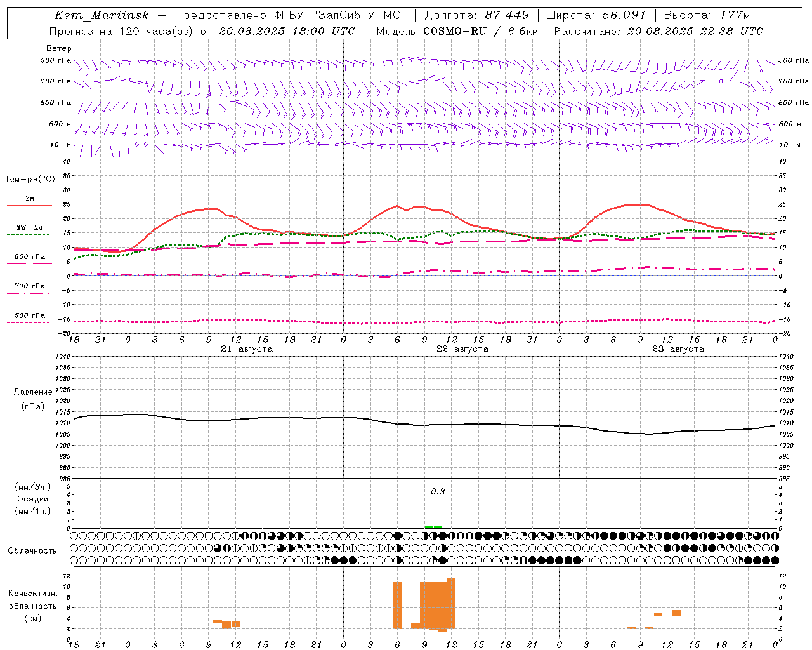
Task: Select the Широта: 56.091 header field
Action: [596, 15]
